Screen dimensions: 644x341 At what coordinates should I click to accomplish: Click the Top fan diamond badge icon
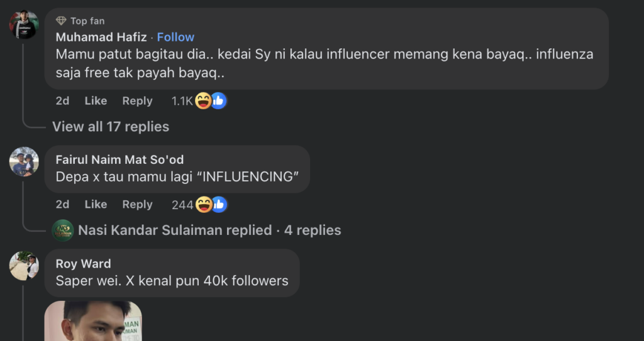61,21
